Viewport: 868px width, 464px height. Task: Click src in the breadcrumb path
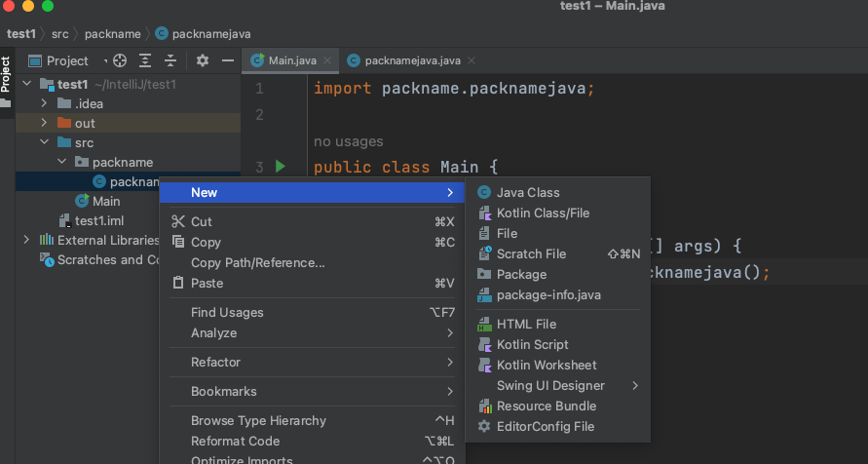pyautogui.click(x=59, y=34)
